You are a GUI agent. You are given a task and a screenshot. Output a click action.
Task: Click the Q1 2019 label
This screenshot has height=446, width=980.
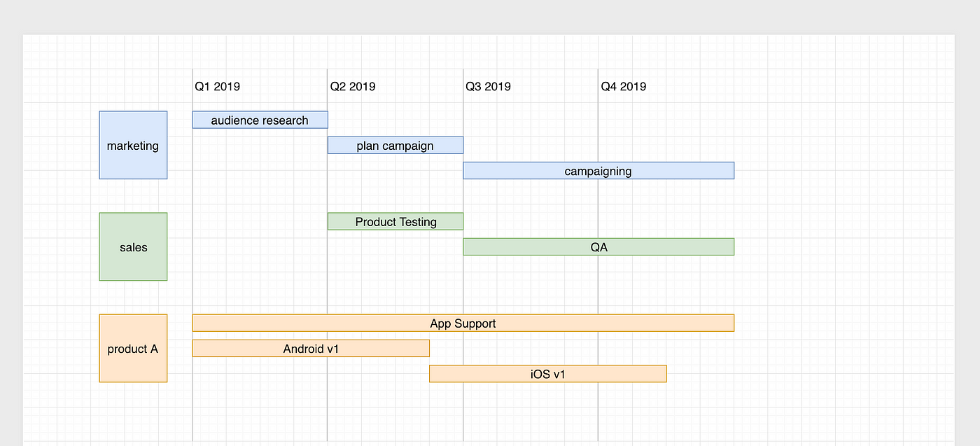click(x=218, y=86)
